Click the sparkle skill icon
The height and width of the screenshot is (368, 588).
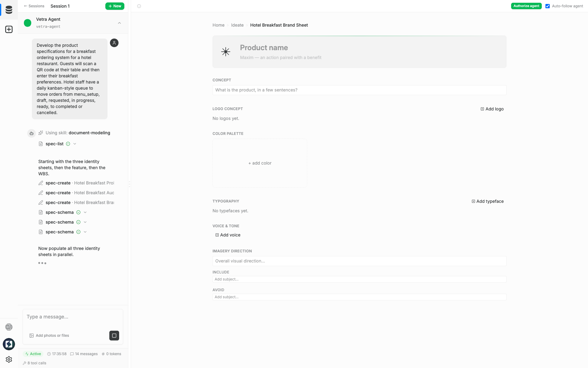pyautogui.click(x=41, y=133)
